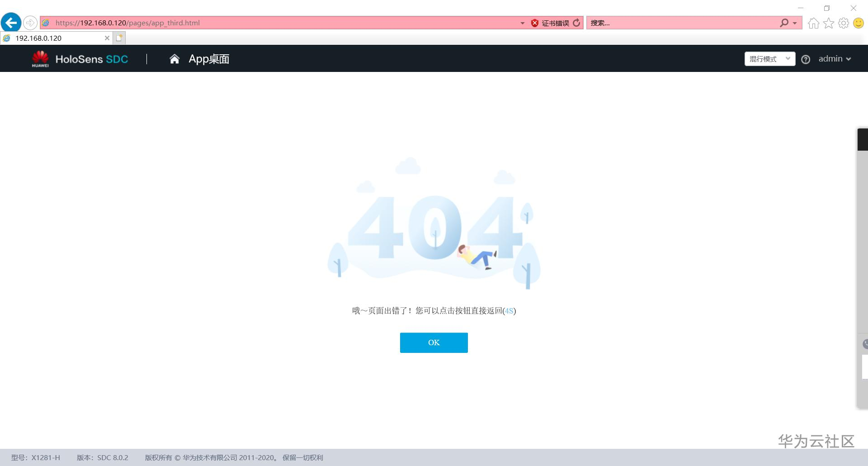This screenshot has height=466, width=868.
Task: Click the smiley feedback icon
Action: pyautogui.click(x=859, y=23)
